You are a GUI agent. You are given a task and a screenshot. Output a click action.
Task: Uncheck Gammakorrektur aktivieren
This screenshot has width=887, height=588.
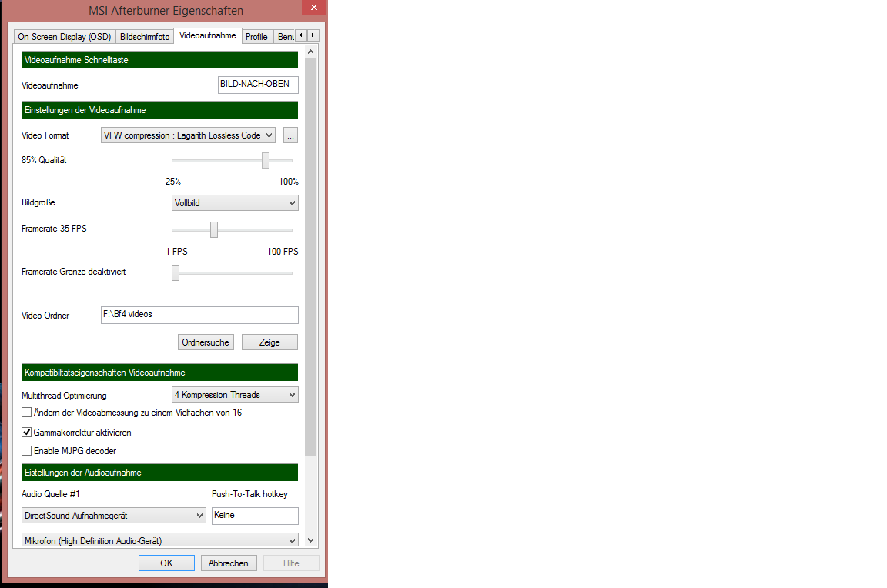pos(27,432)
